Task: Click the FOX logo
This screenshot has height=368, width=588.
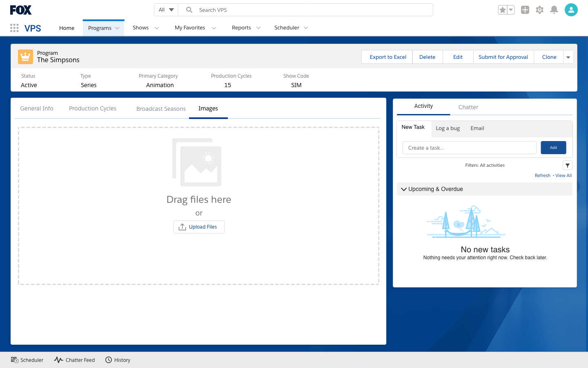Action: tap(21, 10)
